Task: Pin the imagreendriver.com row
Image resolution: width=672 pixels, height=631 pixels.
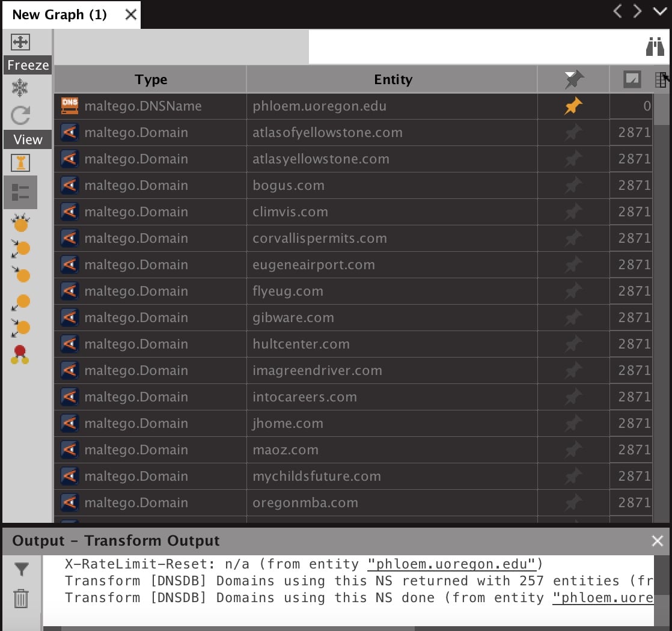Action: point(573,370)
